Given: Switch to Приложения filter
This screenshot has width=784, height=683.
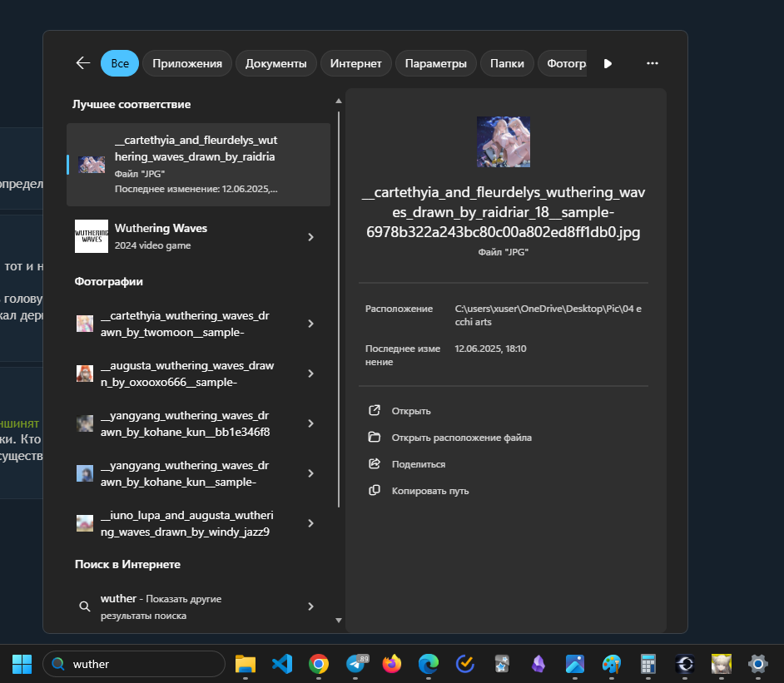Looking at the screenshot, I should 187,63.
